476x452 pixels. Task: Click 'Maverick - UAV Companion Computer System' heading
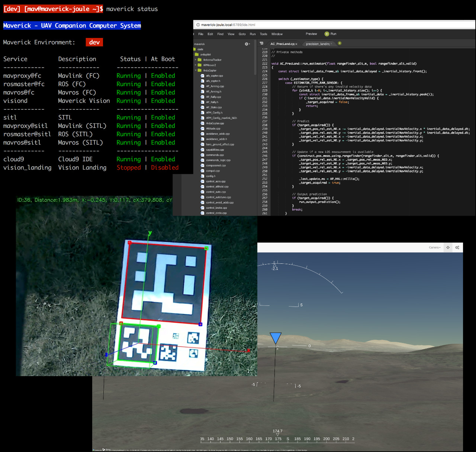point(72,26)
